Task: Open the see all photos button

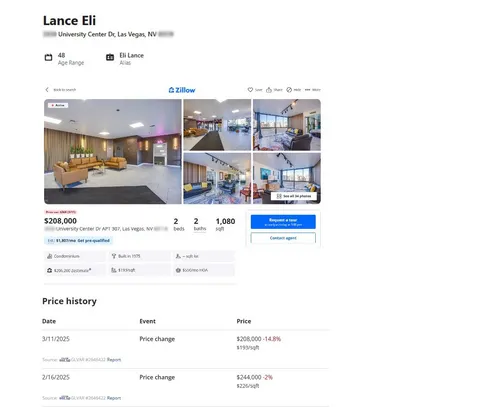Action: [294, 196]
